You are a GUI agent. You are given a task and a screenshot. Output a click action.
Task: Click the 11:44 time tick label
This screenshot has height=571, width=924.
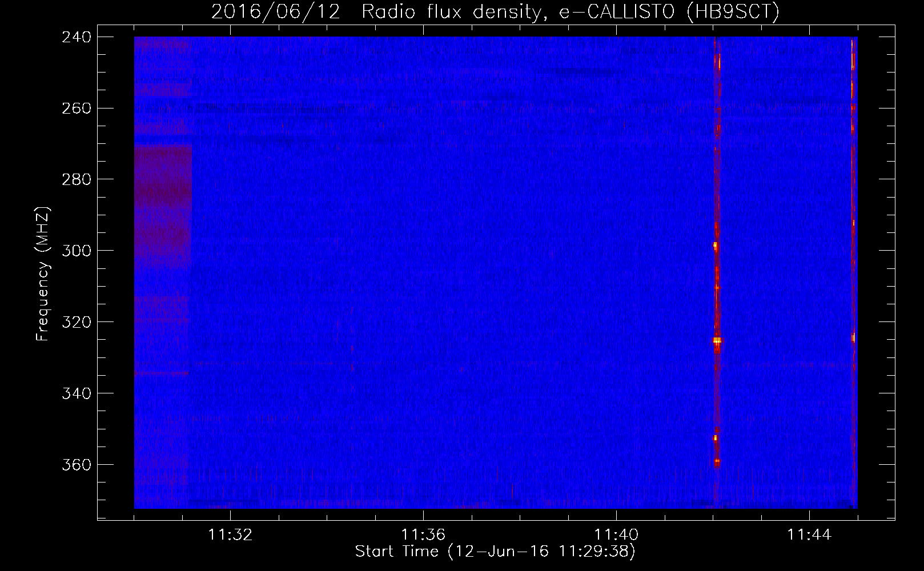pyautogui.click(x=809, y=535)
